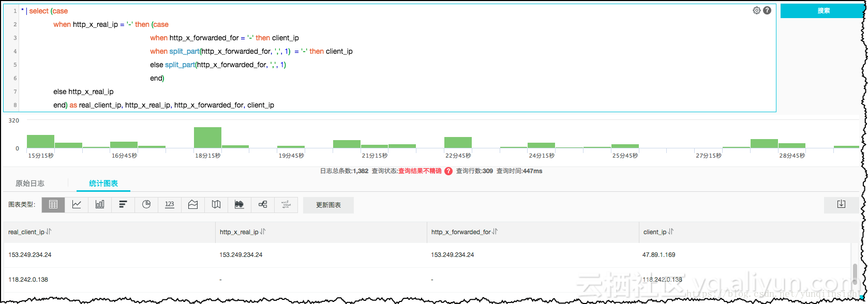Click the download results icon

click(842, 205)
